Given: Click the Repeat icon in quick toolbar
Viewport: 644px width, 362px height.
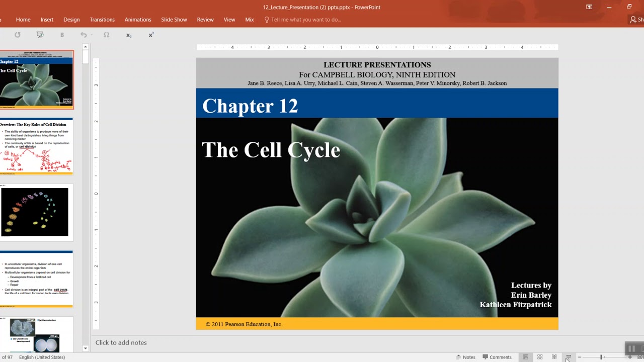Looking at the screenshot, I should [18, 35].
